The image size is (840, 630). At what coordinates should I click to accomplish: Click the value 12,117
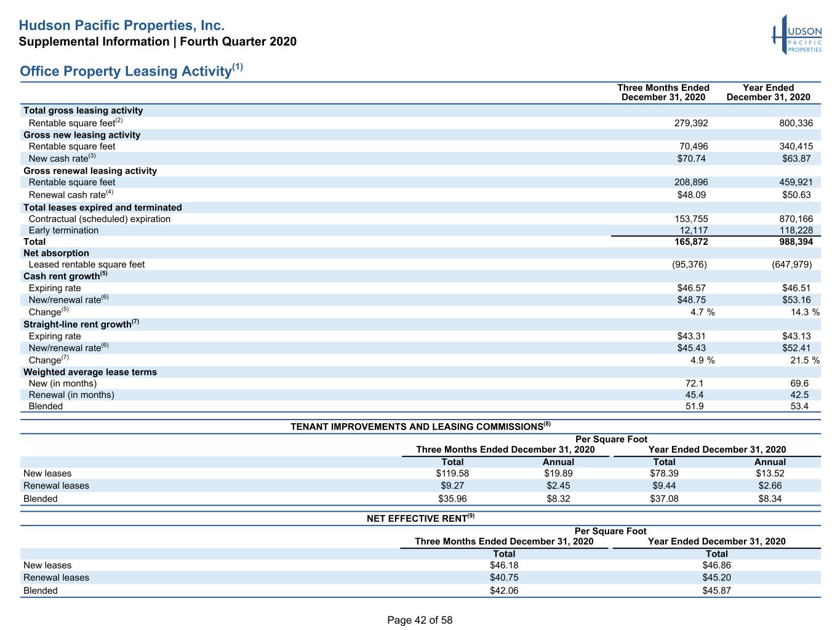point(694,230)
